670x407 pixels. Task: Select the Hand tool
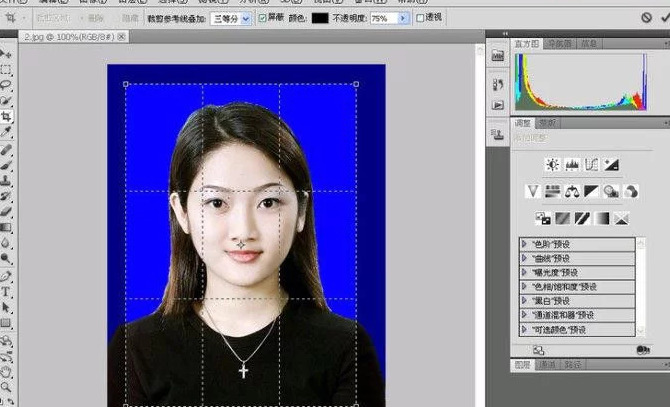pos(6,372)
